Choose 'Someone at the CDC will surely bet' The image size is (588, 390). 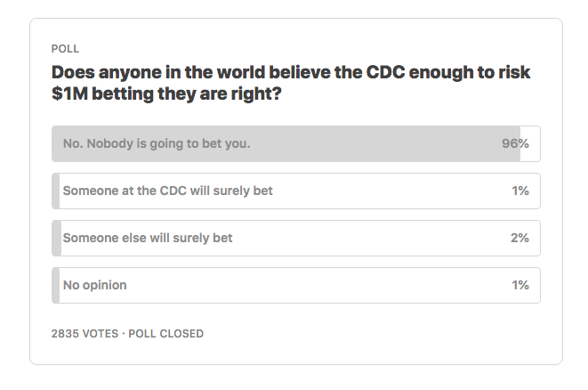[296, 191]
